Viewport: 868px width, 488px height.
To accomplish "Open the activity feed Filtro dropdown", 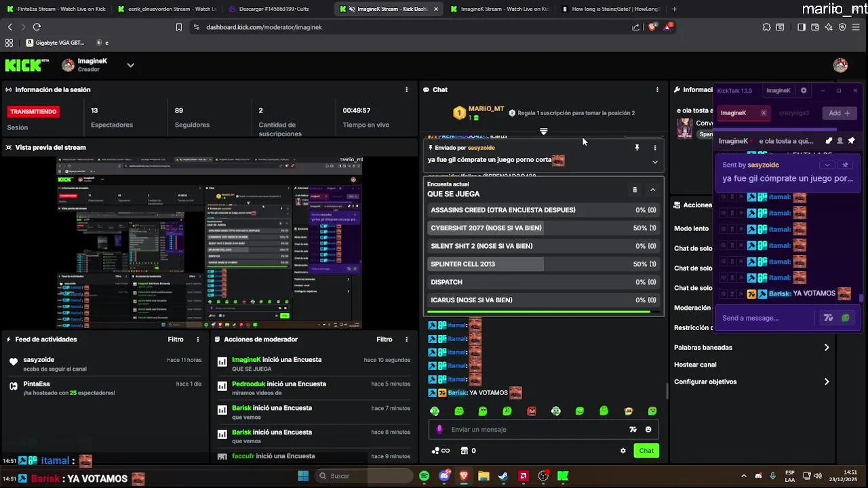I will coord(176,340).
